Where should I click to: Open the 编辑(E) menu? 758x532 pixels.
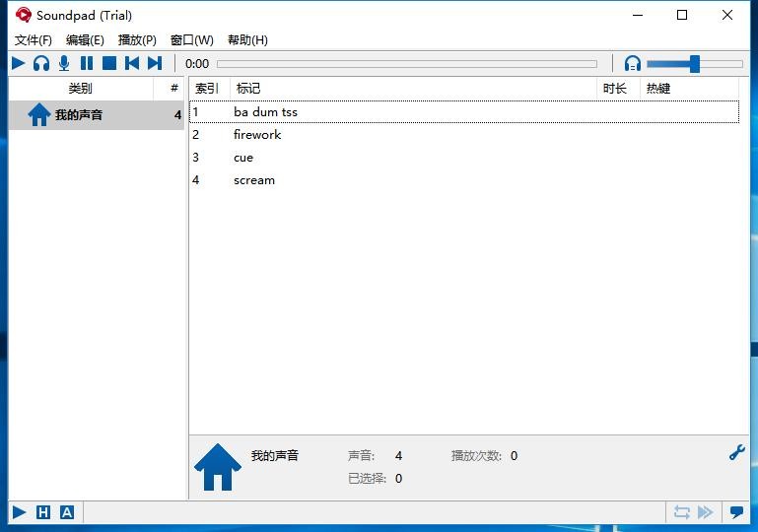85,40
